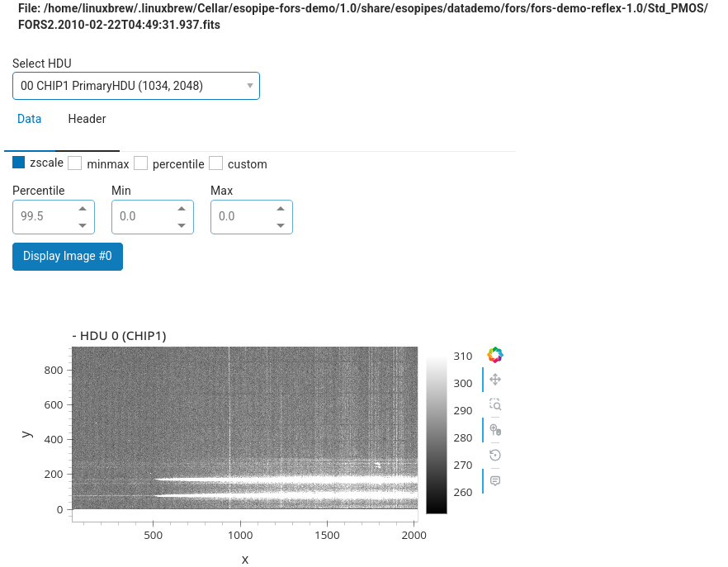Increase the Max value with up arrow
This screenshot has height=567, width=728.
281,209
